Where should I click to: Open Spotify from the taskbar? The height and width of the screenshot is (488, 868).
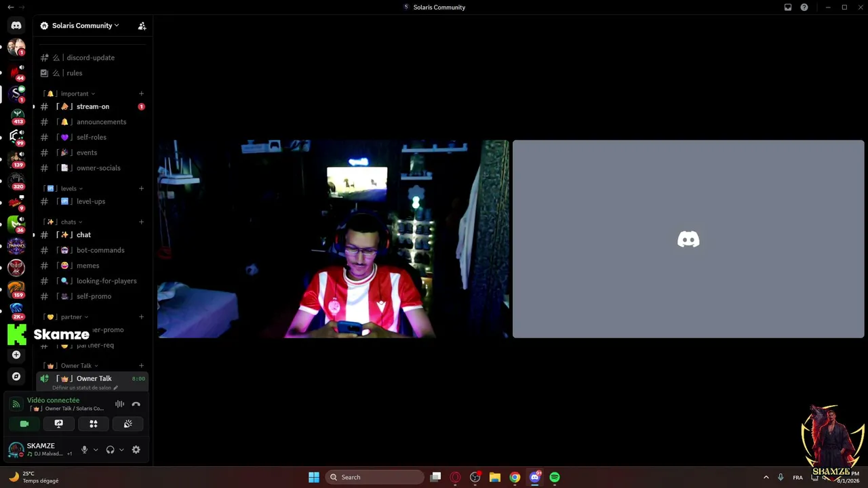(555, 477)
